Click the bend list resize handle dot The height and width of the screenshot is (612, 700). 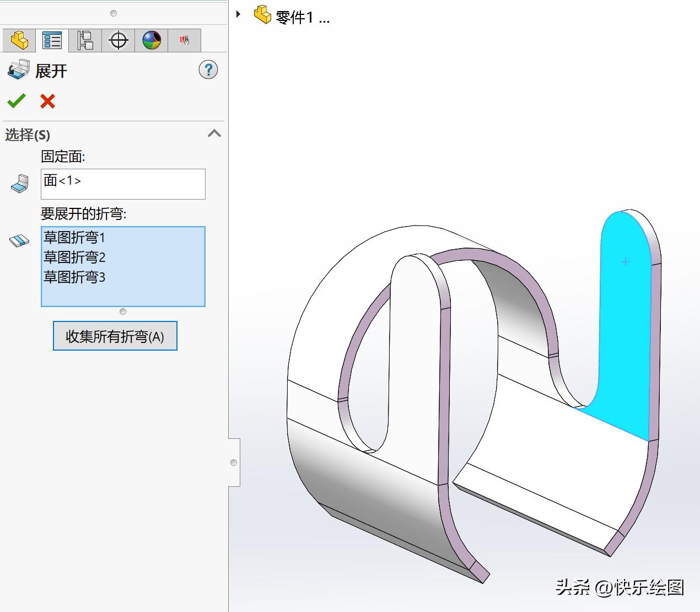pos(123,312)
